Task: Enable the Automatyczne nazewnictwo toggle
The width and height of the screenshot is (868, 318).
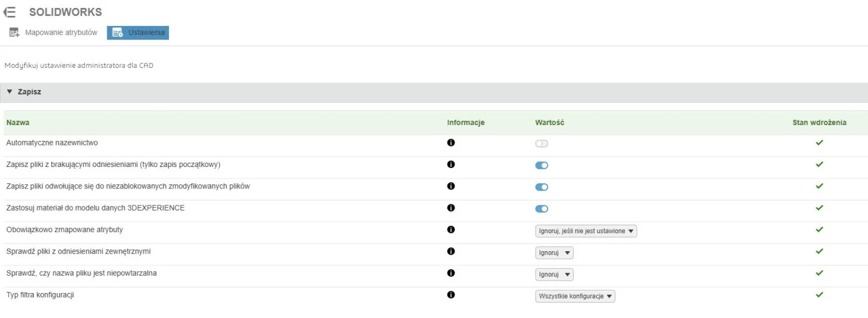Action: point(542,144)
